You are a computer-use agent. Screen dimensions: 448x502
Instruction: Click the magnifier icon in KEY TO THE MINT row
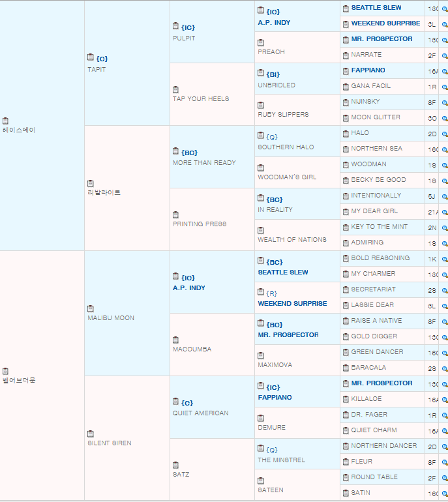pyautogui.click(x=445, y=228)
